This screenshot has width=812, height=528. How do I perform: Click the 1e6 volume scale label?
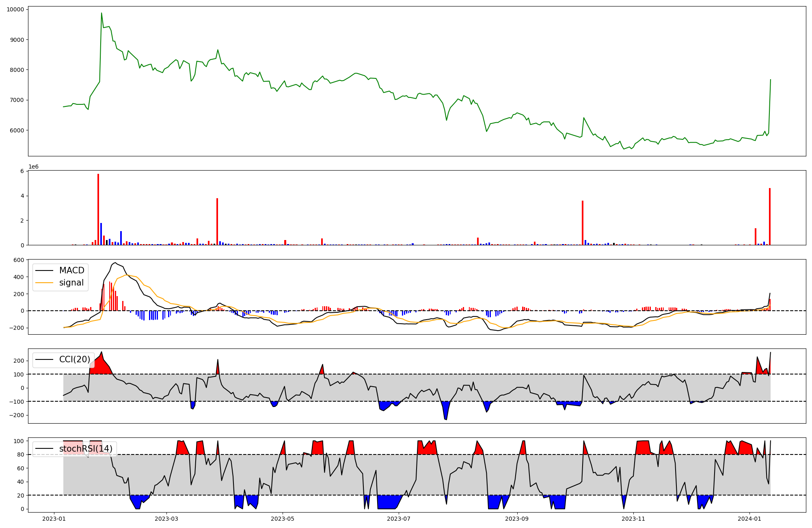click(x=33, y=167)
